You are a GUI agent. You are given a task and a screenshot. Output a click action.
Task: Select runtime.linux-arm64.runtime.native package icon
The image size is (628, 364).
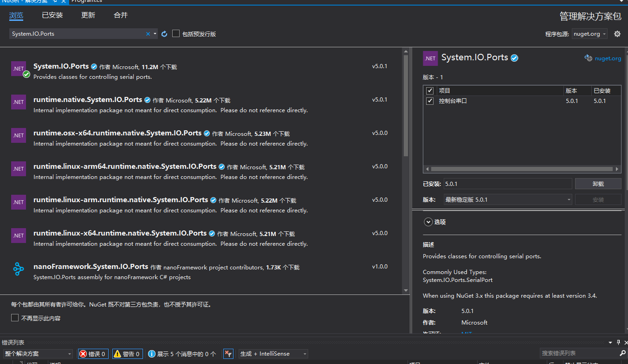point(19,169)
